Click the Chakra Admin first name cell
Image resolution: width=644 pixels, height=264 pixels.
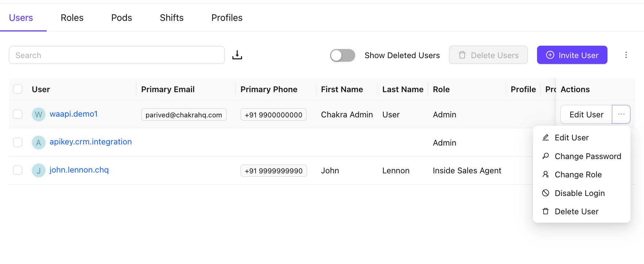point(347,114)
